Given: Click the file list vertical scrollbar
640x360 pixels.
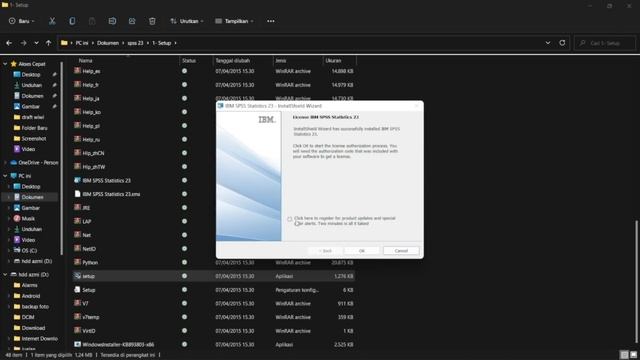Looking at the screenshot, I should pos(635,282).
